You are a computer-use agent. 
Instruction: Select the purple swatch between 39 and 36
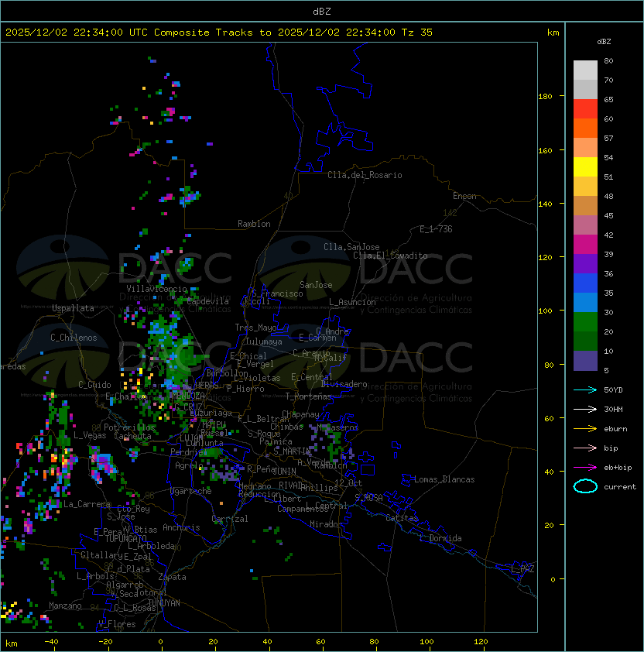tap(585, 263)
